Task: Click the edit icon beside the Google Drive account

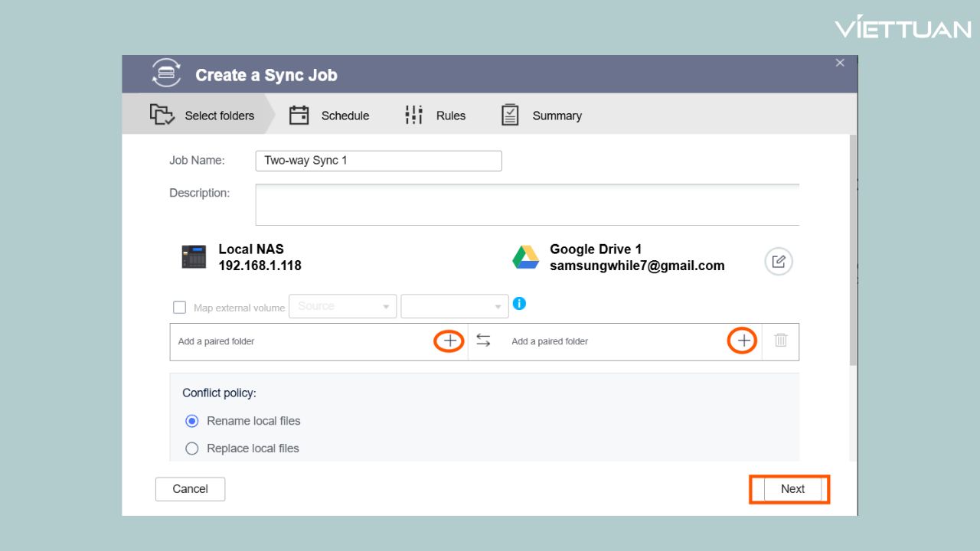Action: 778,262
